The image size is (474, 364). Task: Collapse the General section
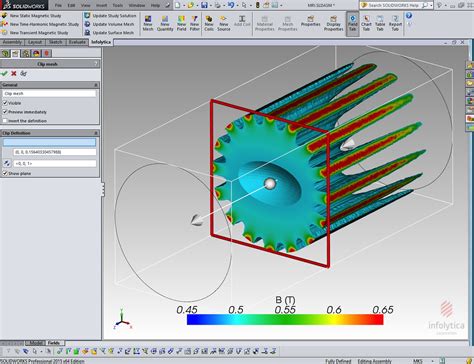[96, 85]
